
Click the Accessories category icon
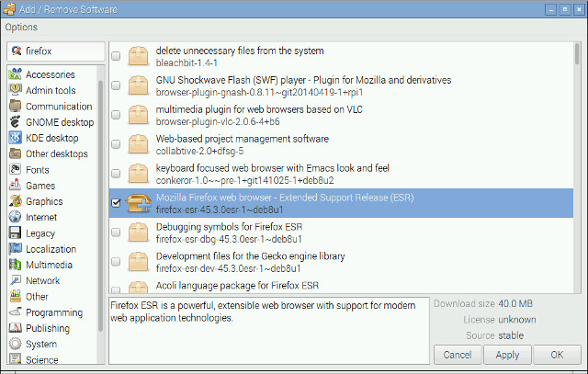[15, 74]
